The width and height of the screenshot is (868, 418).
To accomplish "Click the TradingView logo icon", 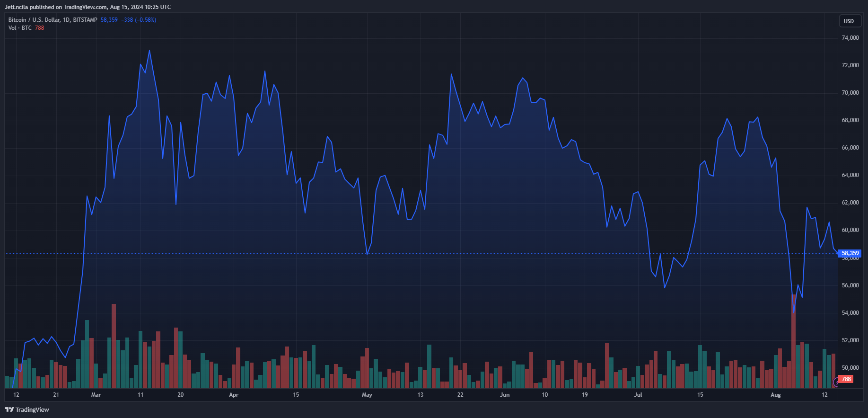I will coord(9,409).
